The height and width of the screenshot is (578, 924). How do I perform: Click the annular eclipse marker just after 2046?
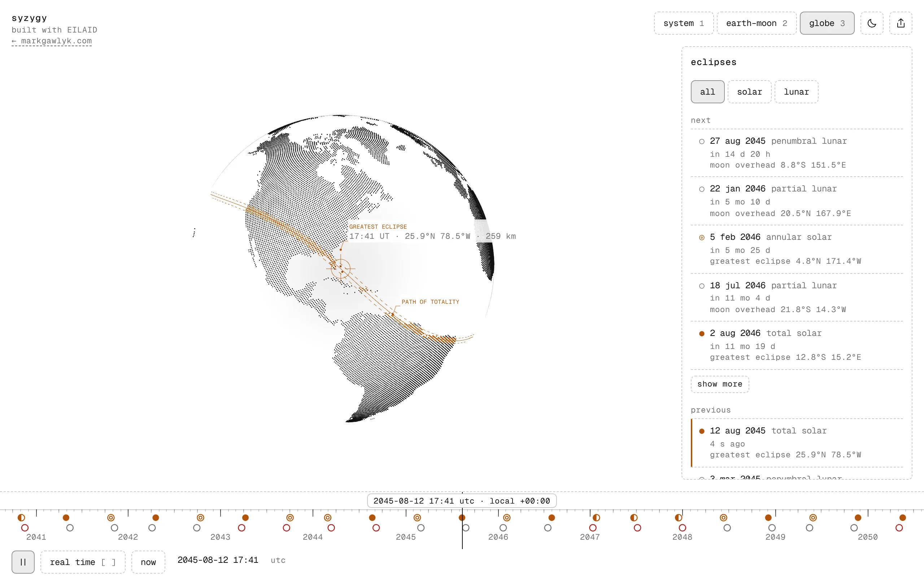point(507,518)
